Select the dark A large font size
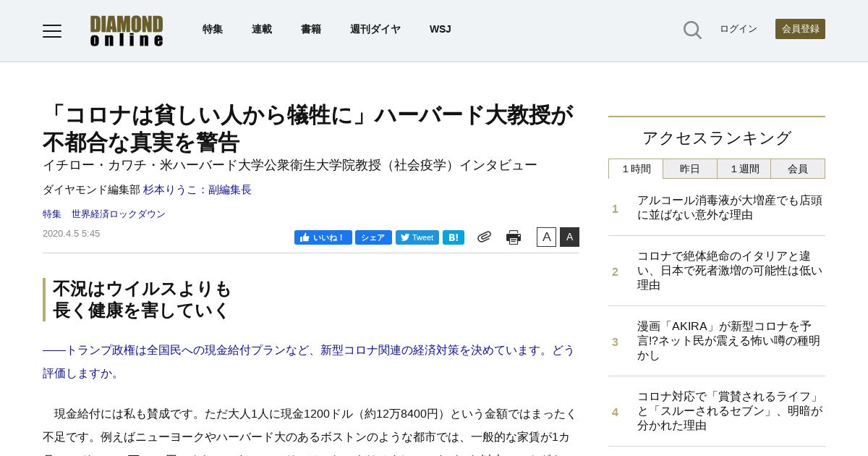The image size is (868, 456). (x=569, y=237)
